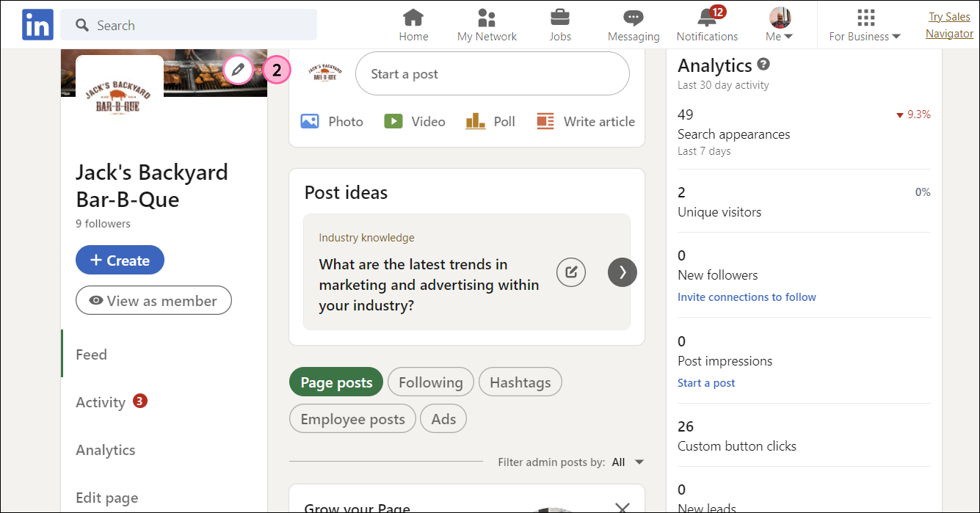Click Try Sales Navigator link
Screen dimensions: 980x513
(x=949, y=25)
